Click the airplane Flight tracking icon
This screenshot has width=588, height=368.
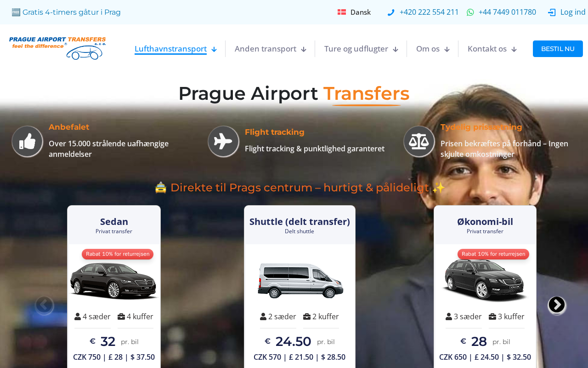(x=223, y=141)
